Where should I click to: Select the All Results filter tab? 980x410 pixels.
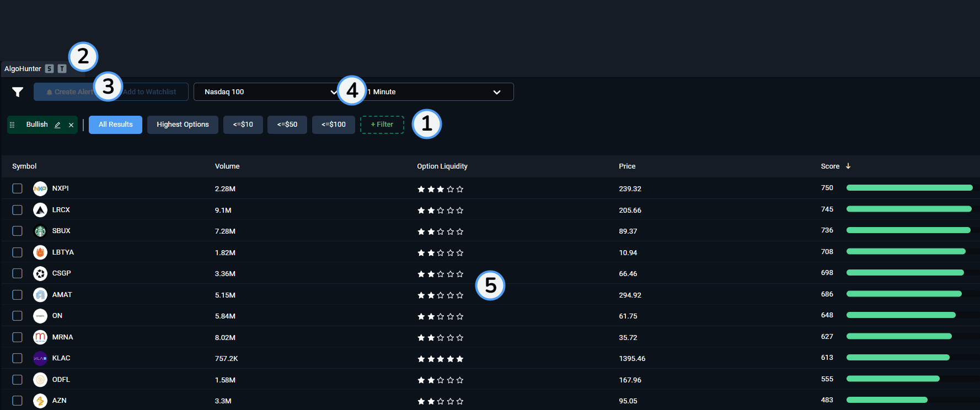pos(115,125)
